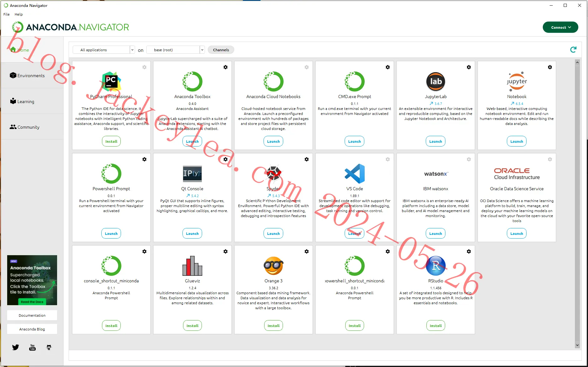Install console_shortcut_miniconda
The height and width of the screenshot is (367, 588).
111,325
